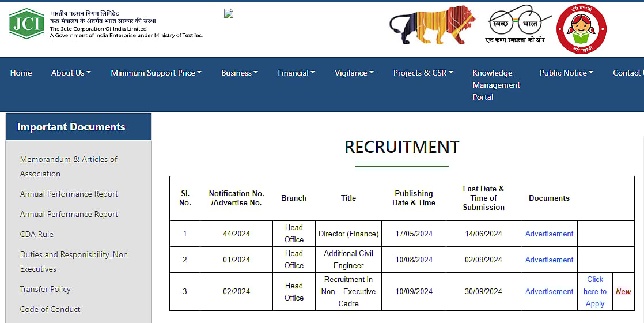Expand the Public Notice dropdown

click(x=566, y=73)
